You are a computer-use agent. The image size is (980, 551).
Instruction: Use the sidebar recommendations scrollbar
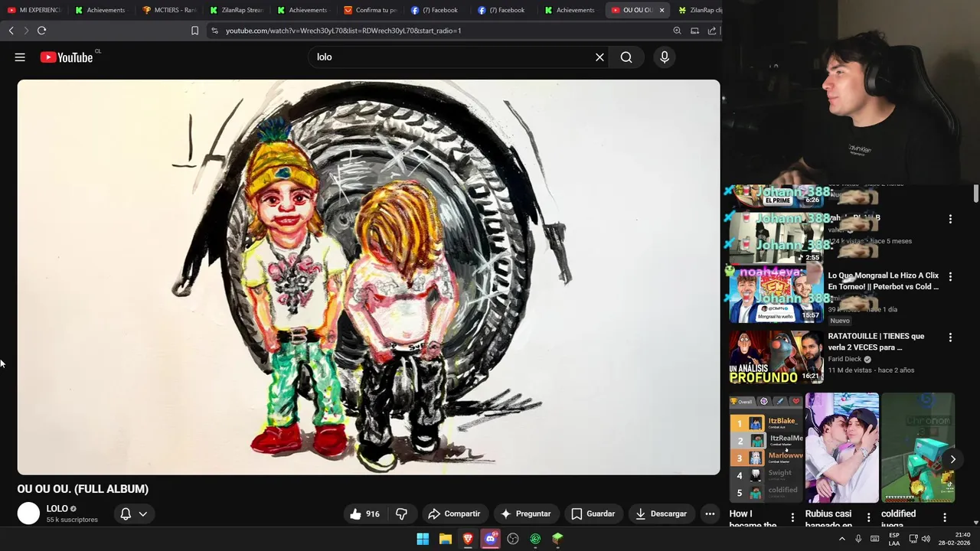point(975,194)
